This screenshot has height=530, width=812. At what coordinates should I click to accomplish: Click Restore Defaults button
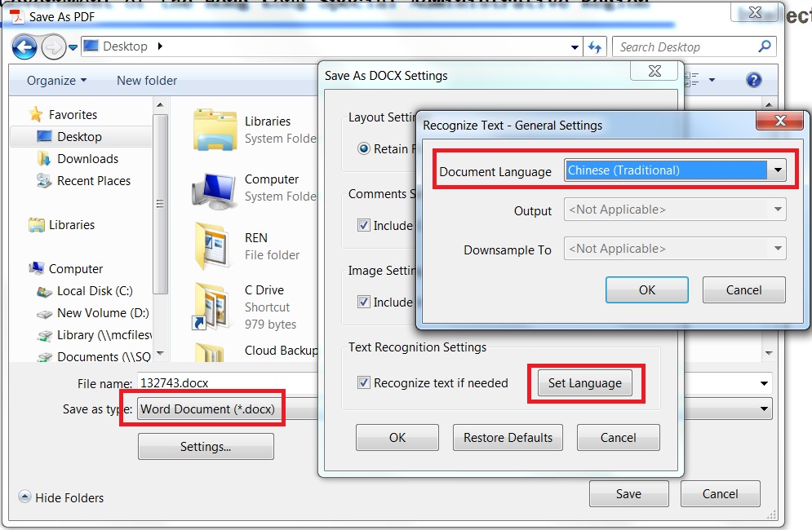pyautogui.click(x=508, y=438)
